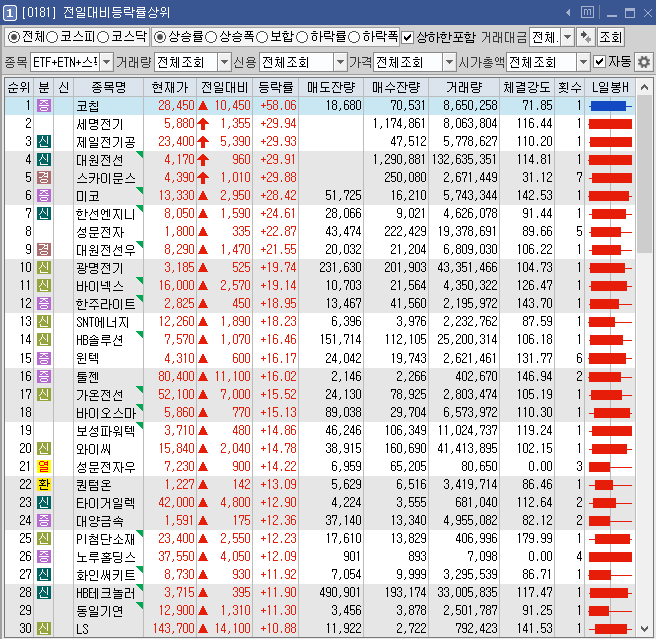The height and width of the screenshot is (639, 656).
Task: Click the 증 badge for 대양금속
Action: [44, 521]
